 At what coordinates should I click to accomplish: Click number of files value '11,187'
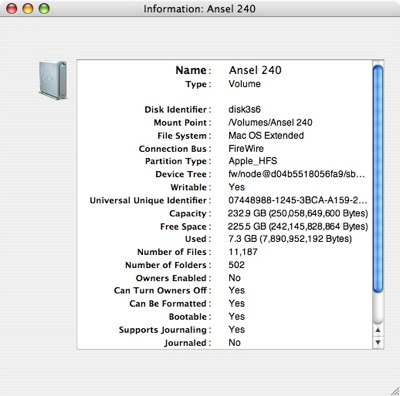point(243,252)
